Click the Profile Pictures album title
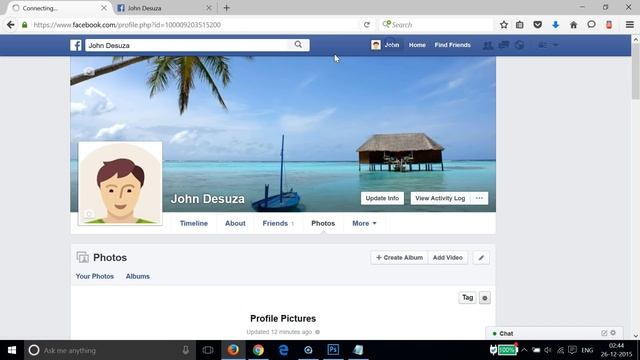This screenshot has width=640, height=360. pos(283,318)
